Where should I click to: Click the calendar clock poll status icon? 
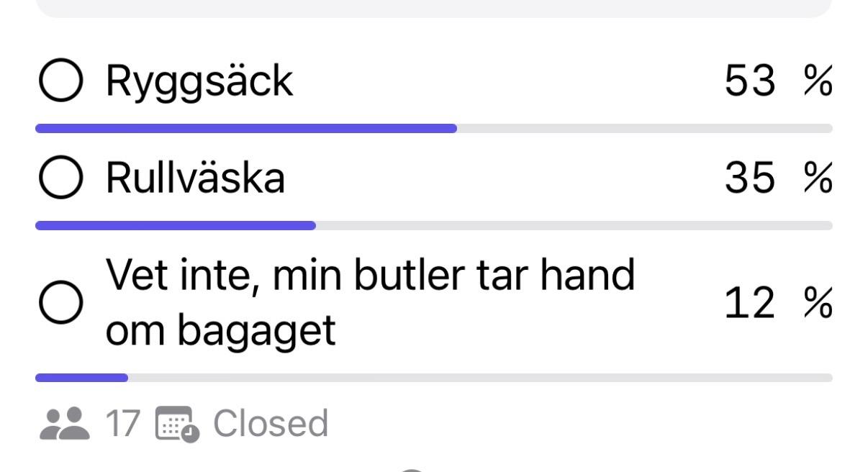[173, 424]
